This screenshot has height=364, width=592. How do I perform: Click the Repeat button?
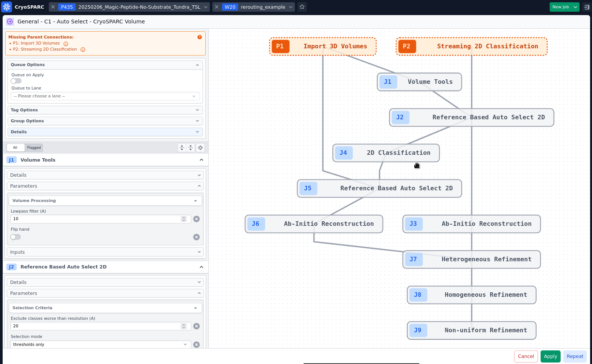(575, 356)
